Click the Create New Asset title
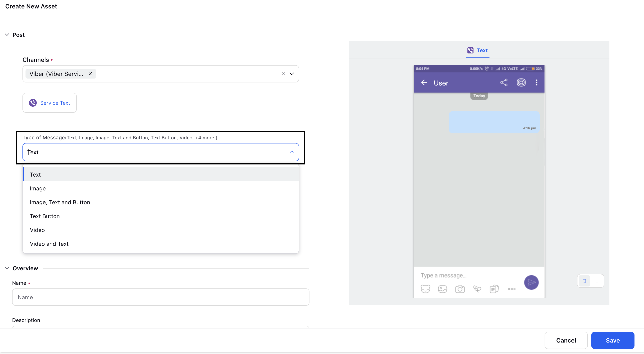The height and width of the screenshot is (354, 644). tap(31, 6)
